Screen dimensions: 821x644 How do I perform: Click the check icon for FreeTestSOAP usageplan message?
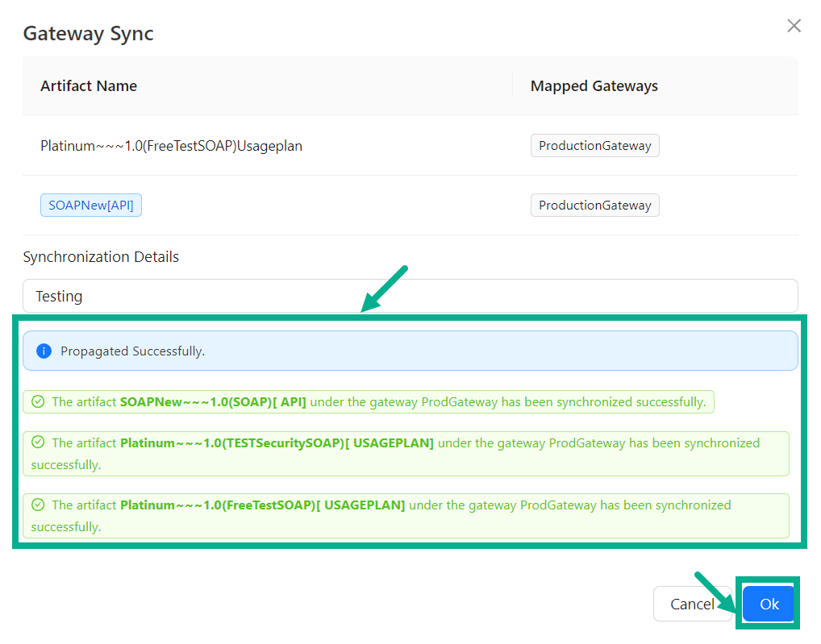pyautogui.click(x=37, y=505)
